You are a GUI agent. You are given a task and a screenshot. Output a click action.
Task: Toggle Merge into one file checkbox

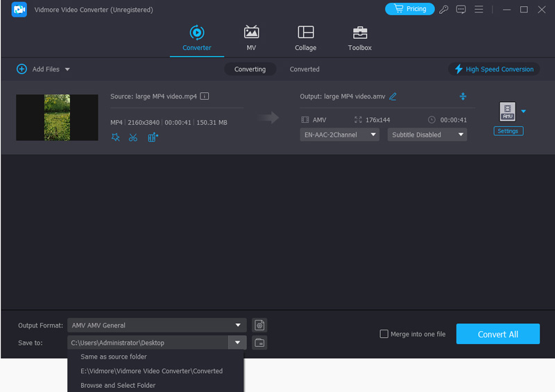[384, 334]
